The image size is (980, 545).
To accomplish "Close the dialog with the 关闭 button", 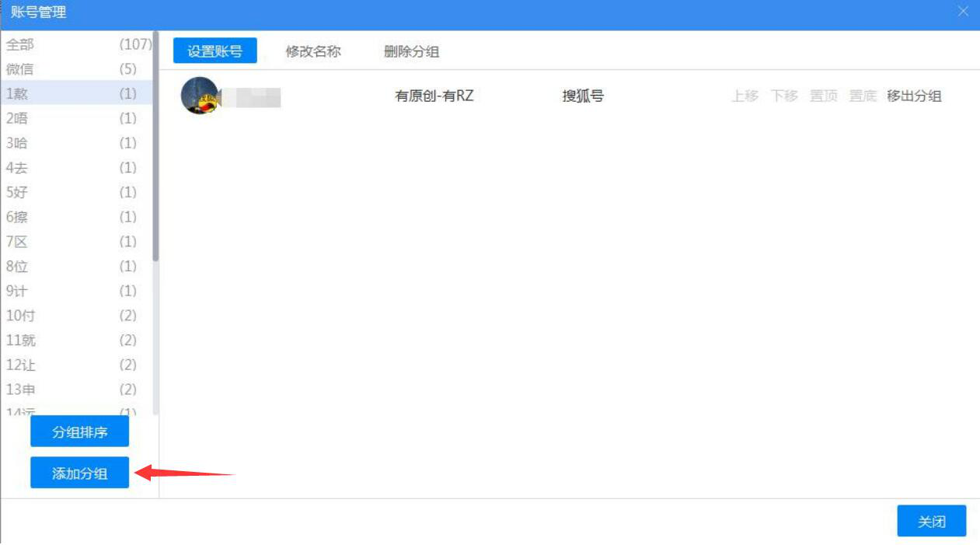I will (932, 521).
